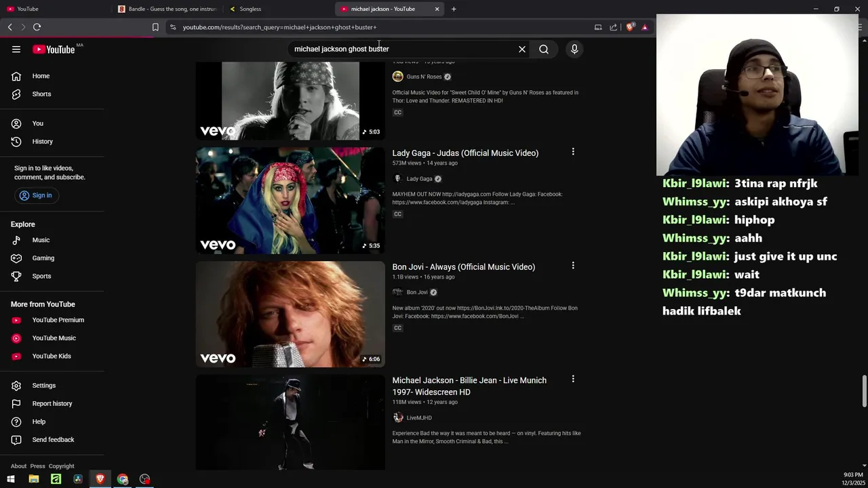Open Brave Rewards triangle icon
The width and height of the screenshot is (868, 488).
(645, 27)
